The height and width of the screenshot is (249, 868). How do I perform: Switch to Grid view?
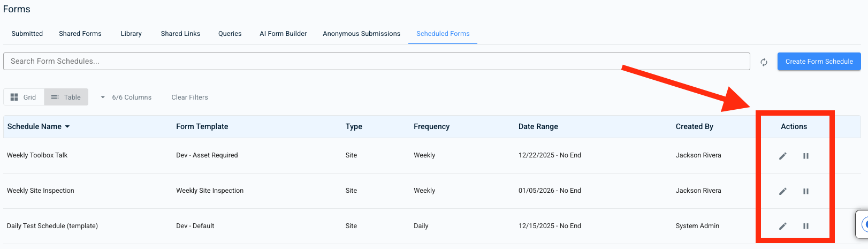coord(24,97)
